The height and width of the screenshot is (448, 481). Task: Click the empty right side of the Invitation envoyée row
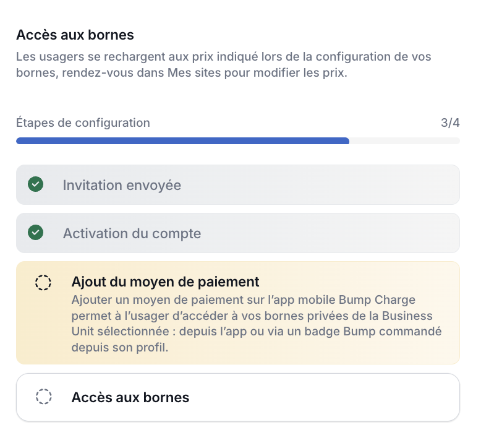[x=371, y=185]
